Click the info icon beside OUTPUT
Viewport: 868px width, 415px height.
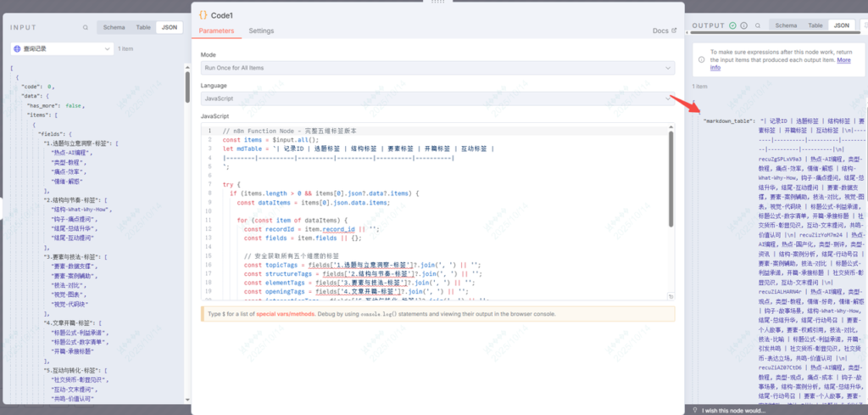tap(743, 25)
